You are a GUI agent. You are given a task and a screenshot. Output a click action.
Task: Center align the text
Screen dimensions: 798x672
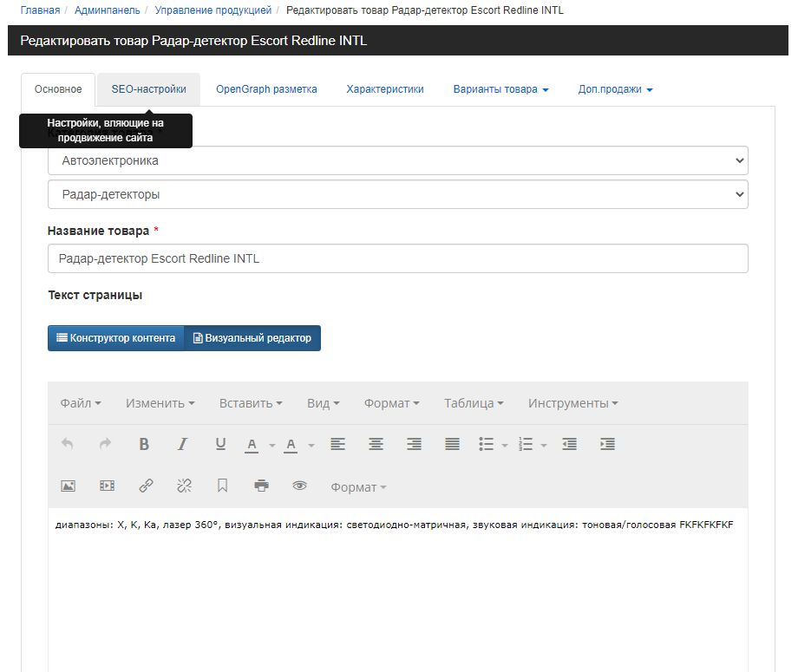[x=376, y=444]
